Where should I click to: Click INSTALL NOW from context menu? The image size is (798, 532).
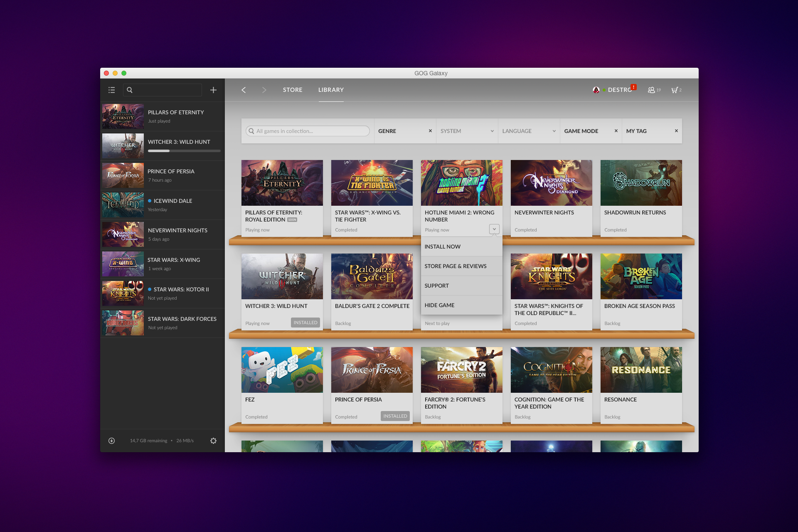tap(442, 246)
